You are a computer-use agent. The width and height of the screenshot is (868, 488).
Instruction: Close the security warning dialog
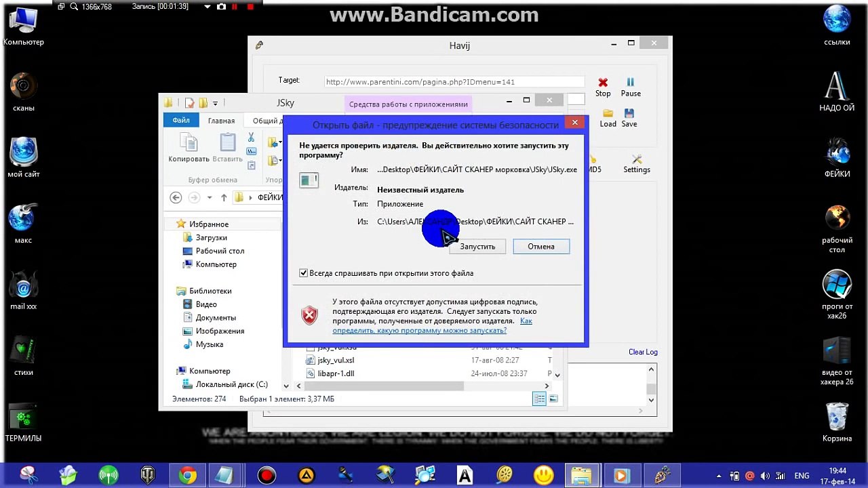pyautogui.click(x=574, y=123)
